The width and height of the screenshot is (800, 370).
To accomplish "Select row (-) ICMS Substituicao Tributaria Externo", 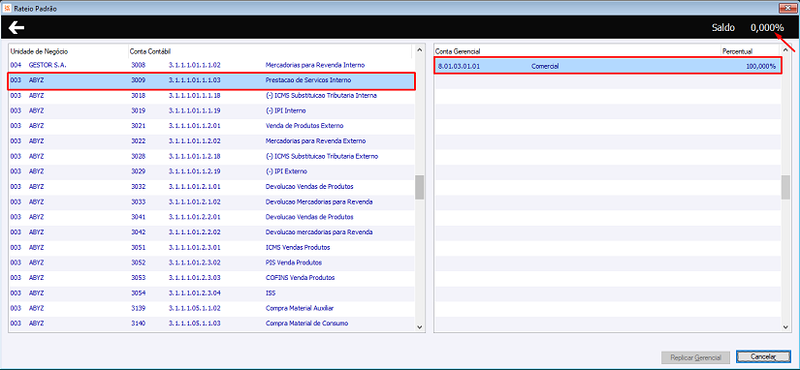I will click(x=211, y=156).
